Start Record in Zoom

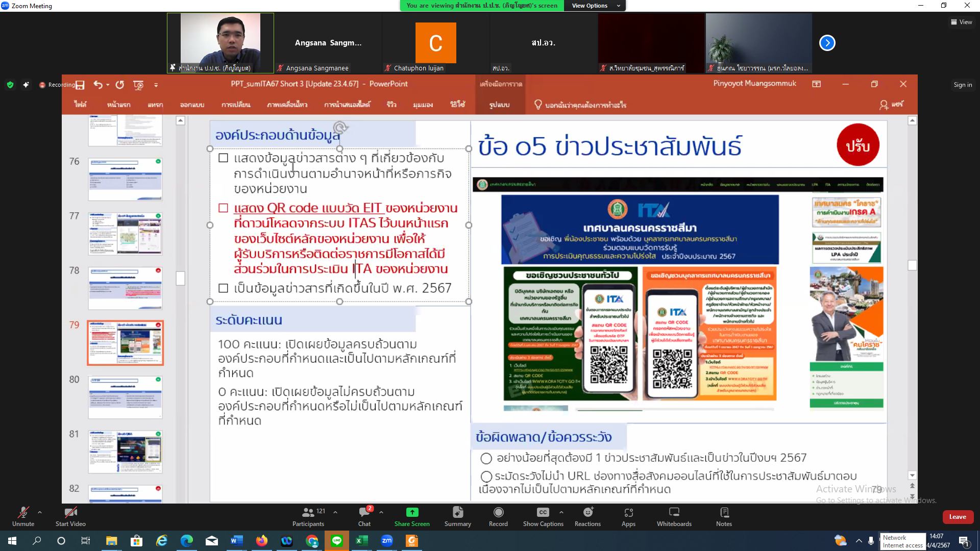(498, 516)
